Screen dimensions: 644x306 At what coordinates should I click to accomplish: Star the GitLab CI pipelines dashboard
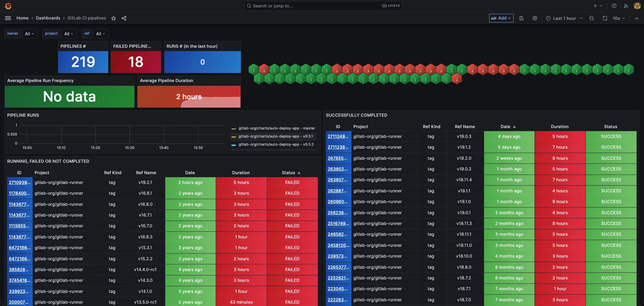tap(114, 18)
